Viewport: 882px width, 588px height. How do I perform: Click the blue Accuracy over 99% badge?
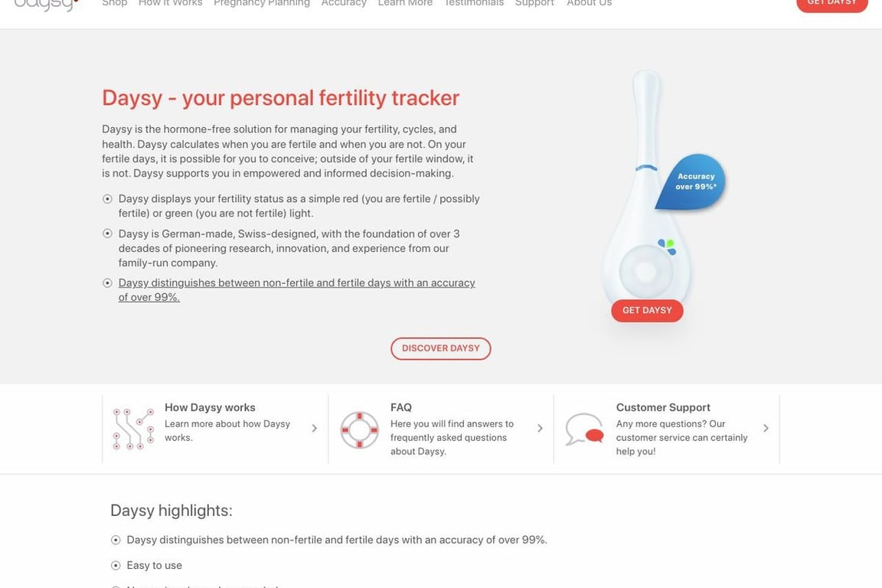point(691,181)
